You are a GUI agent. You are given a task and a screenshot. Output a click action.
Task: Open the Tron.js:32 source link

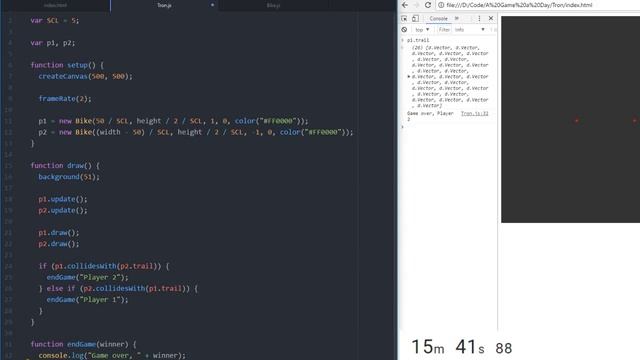coord(474,113)
